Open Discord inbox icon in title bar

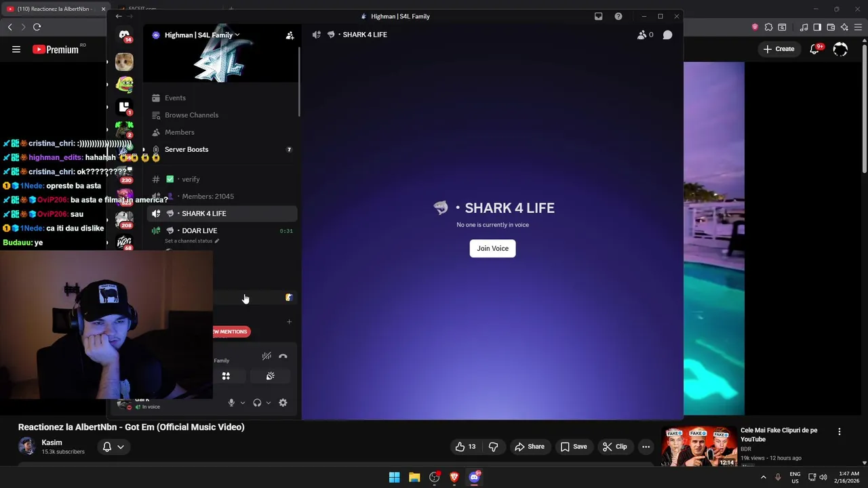pyautogui.click(x=598, y=16)
